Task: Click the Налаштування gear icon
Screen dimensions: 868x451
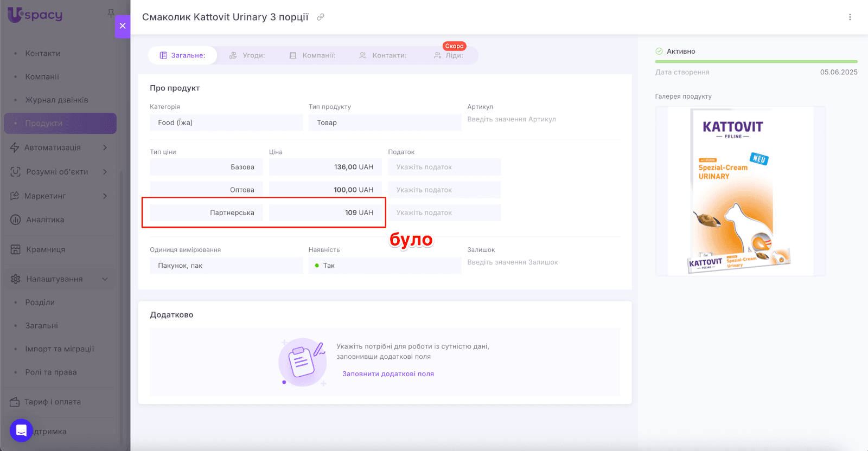Action: pos(16,279)
